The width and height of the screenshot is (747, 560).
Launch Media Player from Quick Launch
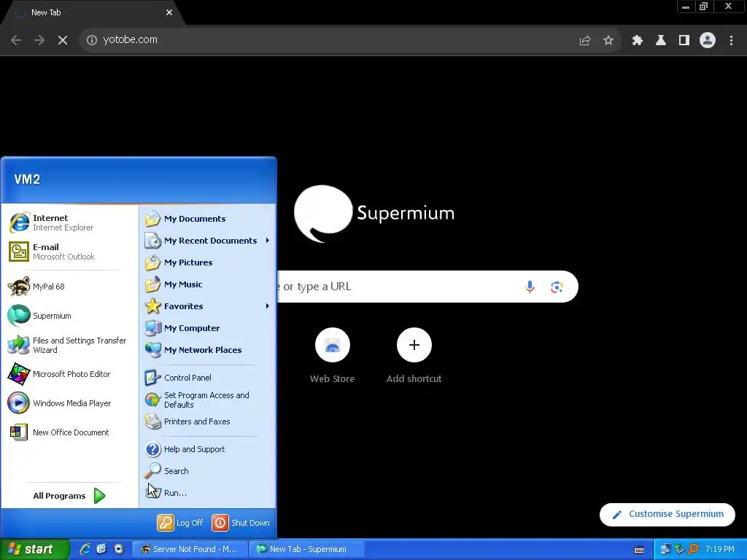point(119,550)
